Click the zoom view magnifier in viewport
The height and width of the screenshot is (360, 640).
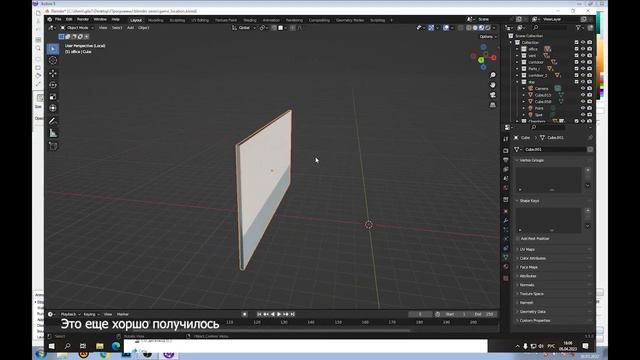[493, 75]
